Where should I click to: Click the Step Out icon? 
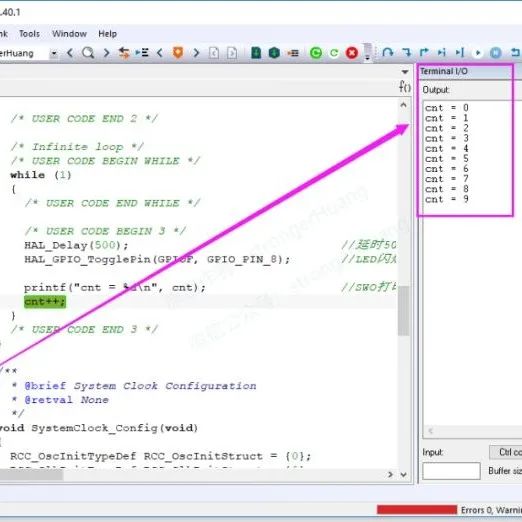pyautogui.click(x=424, y=53)
